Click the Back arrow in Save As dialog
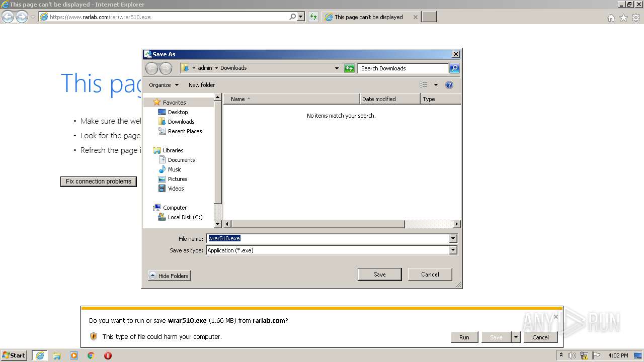644x362 pixels. click(x=151, y=68)
